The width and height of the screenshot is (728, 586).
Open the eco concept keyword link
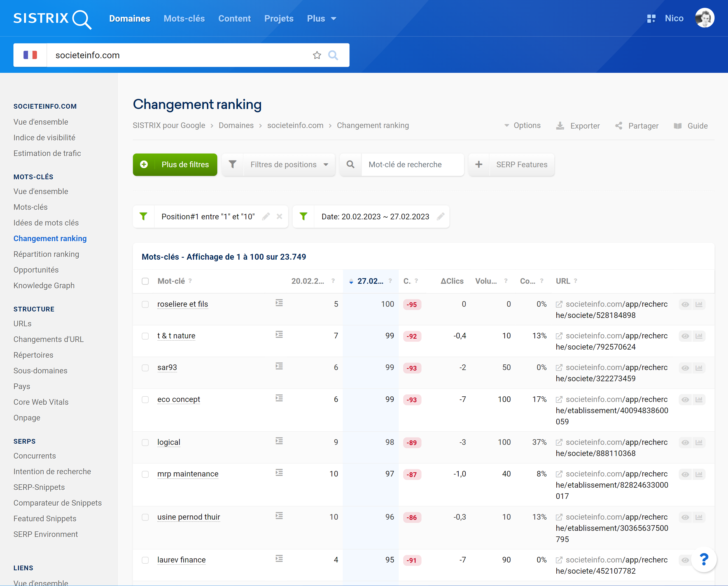pos(179,399)
